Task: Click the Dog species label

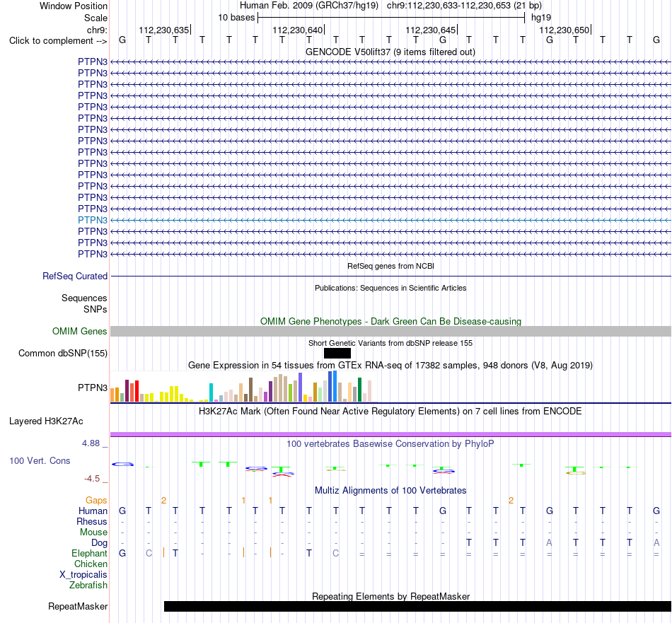Action: (x=99, y=543)
